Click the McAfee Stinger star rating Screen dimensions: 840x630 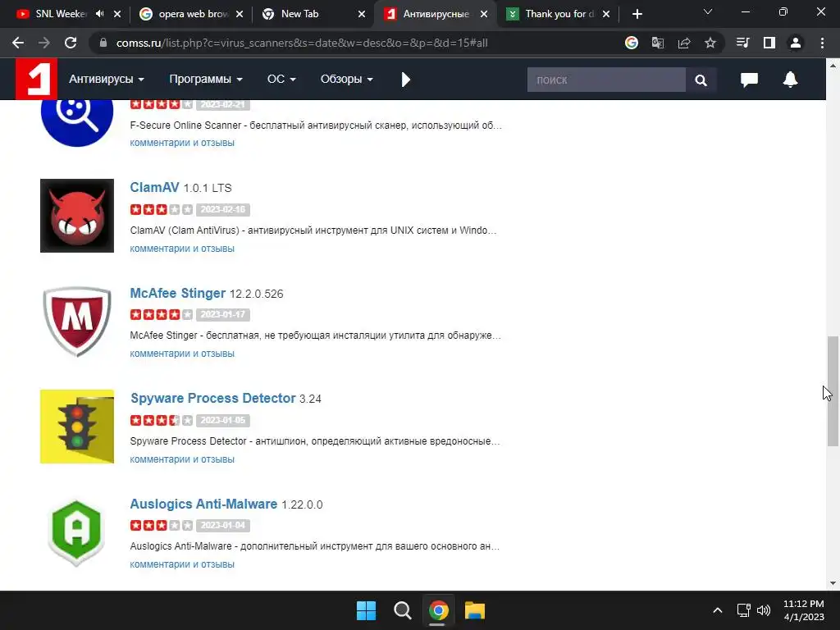pyautogui.click(x=162, y=314)
